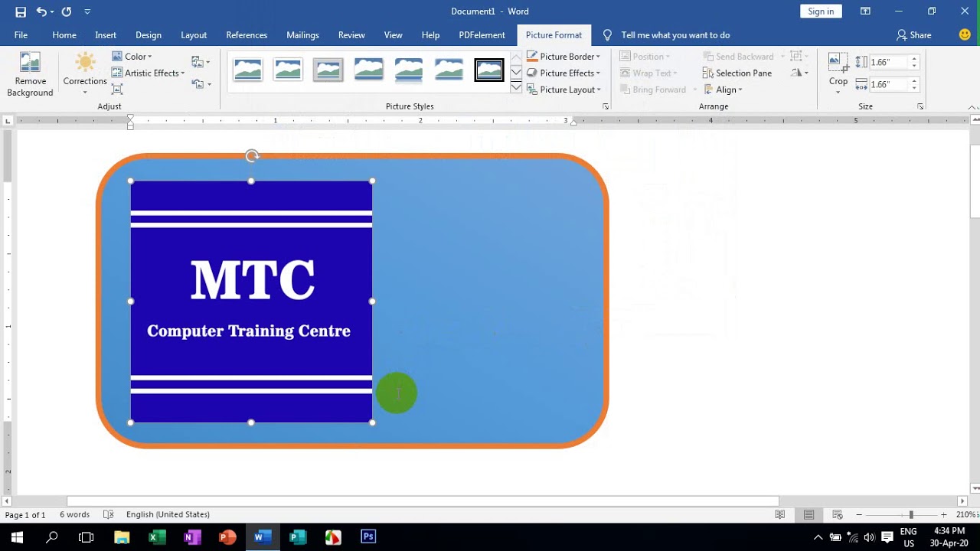980x551 pixels.
Task: Click the Windows Start button
Action: pos(17,537)
